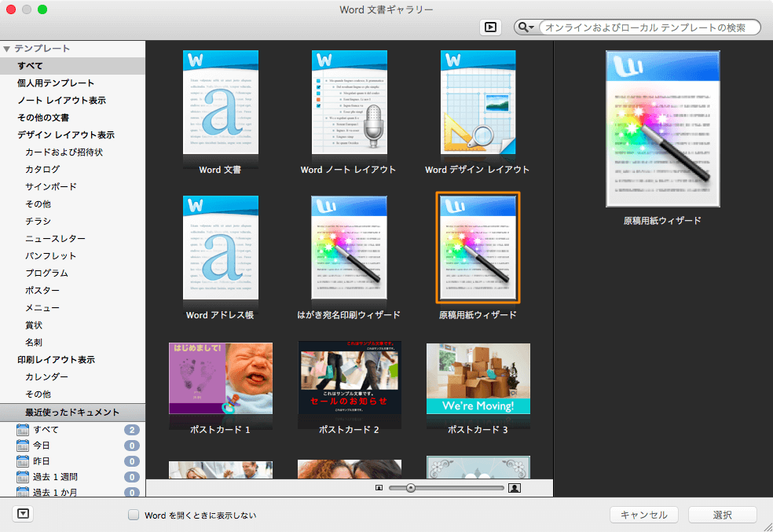Open プログラム subcategory
The width and height of the screenshot is (773, 532).
click(72, 273)
